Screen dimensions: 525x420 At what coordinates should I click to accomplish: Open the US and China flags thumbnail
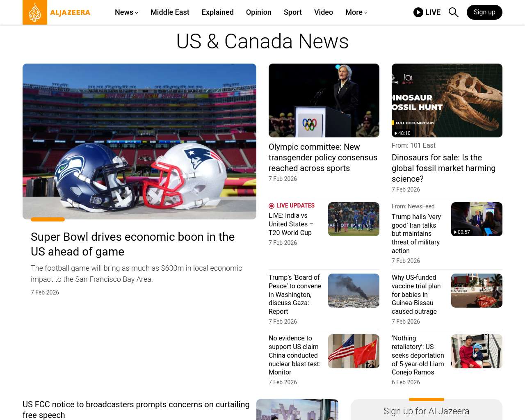tap(354, 351)
